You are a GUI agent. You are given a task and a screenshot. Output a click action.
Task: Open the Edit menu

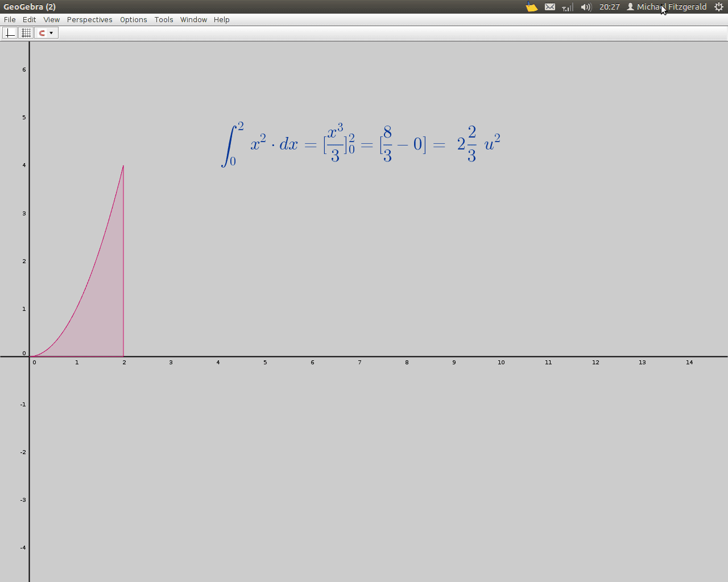coord(29,19)
